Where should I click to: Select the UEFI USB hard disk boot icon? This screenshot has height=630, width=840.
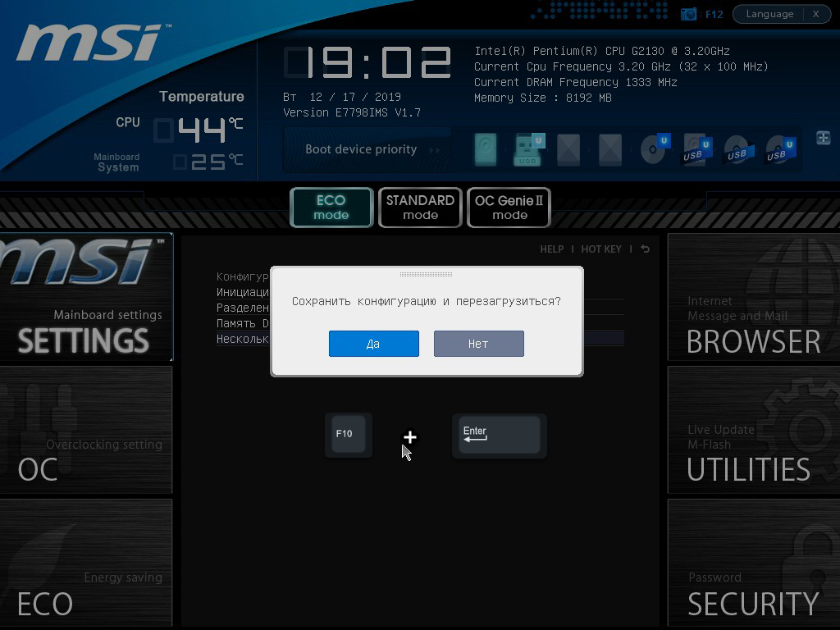coord(697,149)
